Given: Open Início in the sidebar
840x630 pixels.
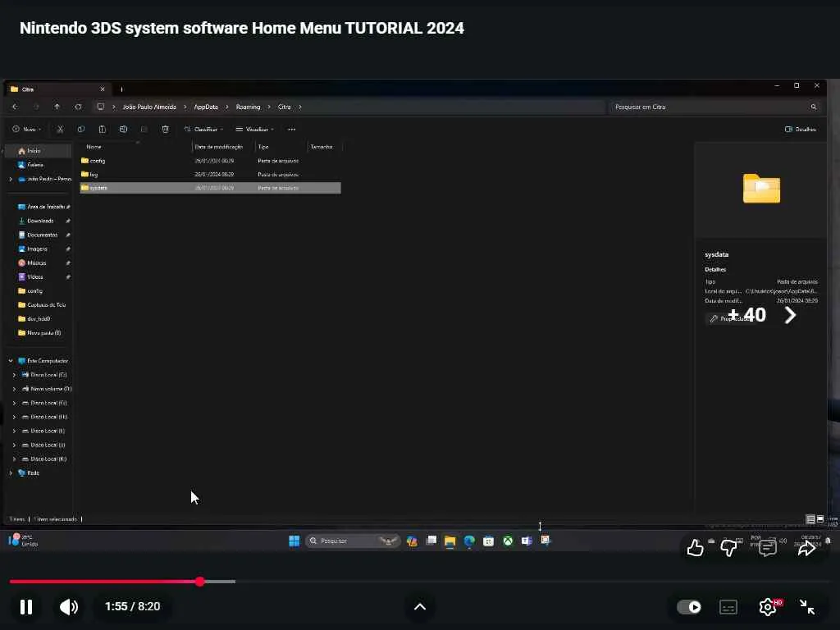Looking at the screenshot, I should 38,151.
